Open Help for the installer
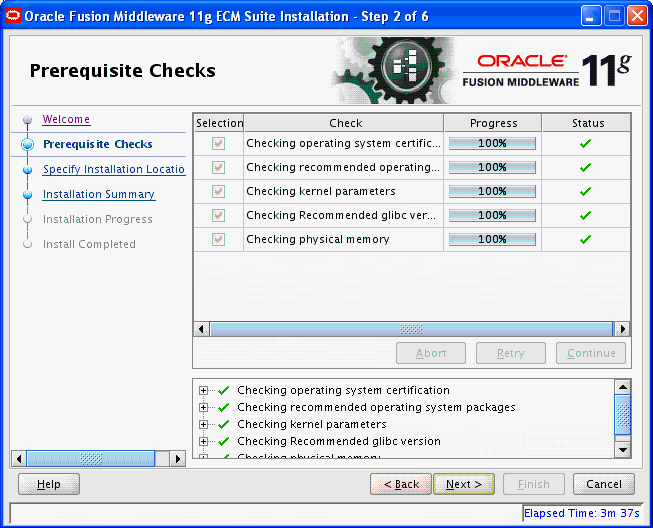The height and width of the screenshot is (528, 653). point(49,484)
